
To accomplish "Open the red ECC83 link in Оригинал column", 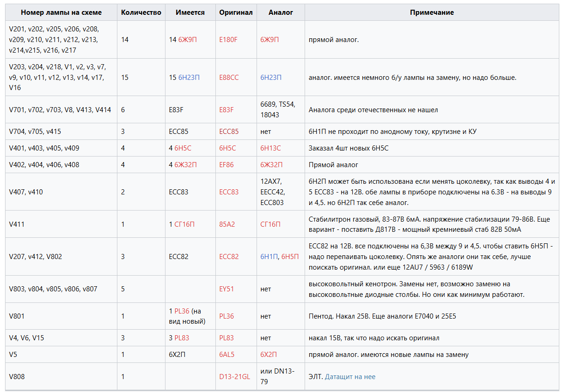I will pyautogui.click(x=229, y=192).
